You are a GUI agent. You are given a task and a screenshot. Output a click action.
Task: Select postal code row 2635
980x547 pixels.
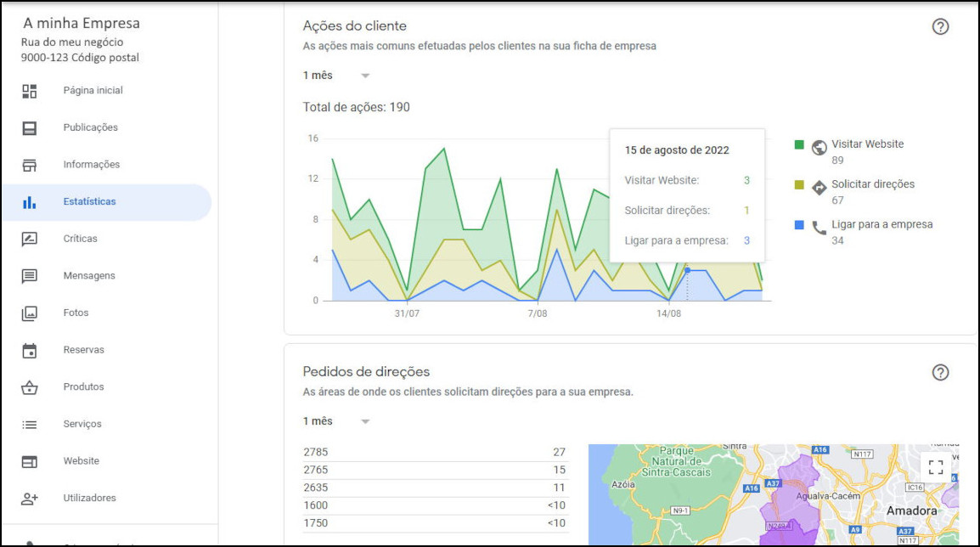(x=435, y=488)
